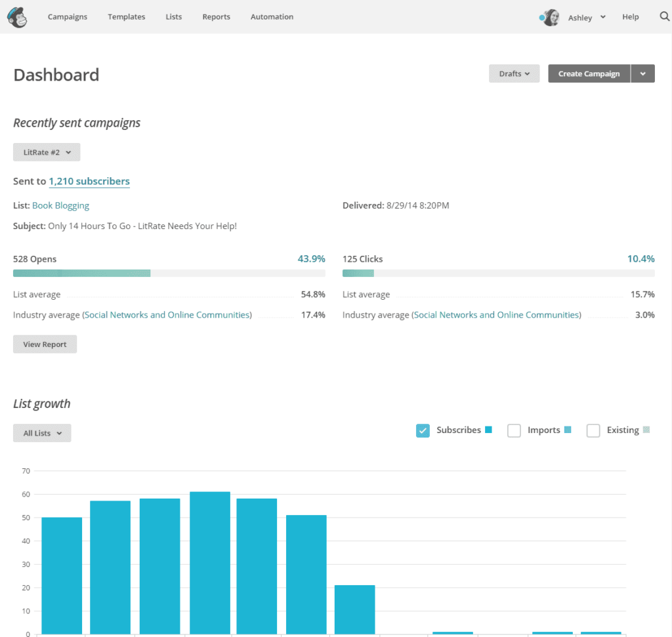The height and width of the screenshot is (637, 672).
Task: Click the MailChimp monkey logo
Action: 17,17
